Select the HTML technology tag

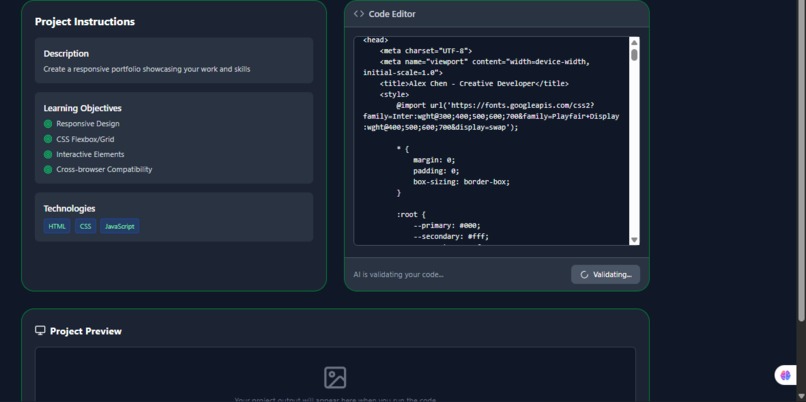click(x=57, y=226)
